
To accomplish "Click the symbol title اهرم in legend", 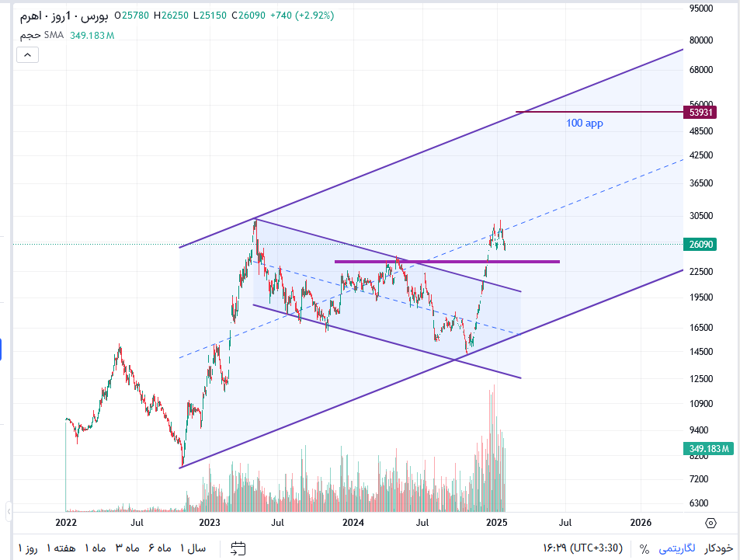I will pyautogui.click(x=31, y=16).
